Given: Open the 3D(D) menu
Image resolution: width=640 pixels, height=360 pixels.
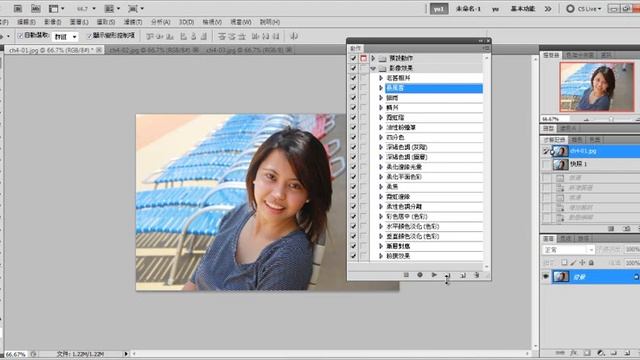Looking at the screenshot, I should [187, 22].
